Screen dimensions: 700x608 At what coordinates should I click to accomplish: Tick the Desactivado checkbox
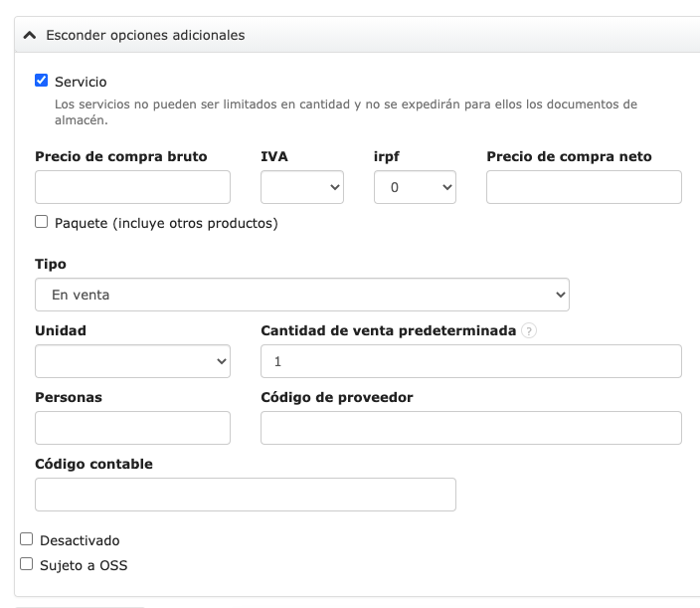point(27,539)
